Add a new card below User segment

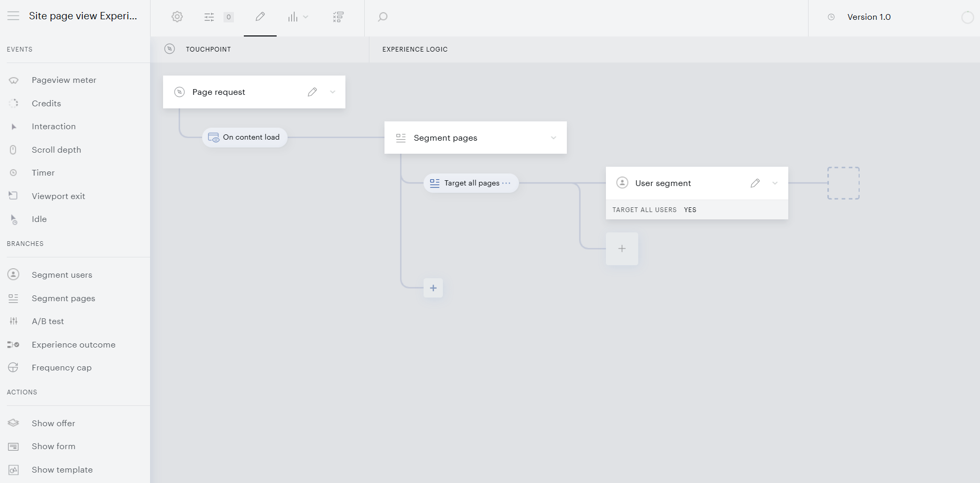coord(622,249)
